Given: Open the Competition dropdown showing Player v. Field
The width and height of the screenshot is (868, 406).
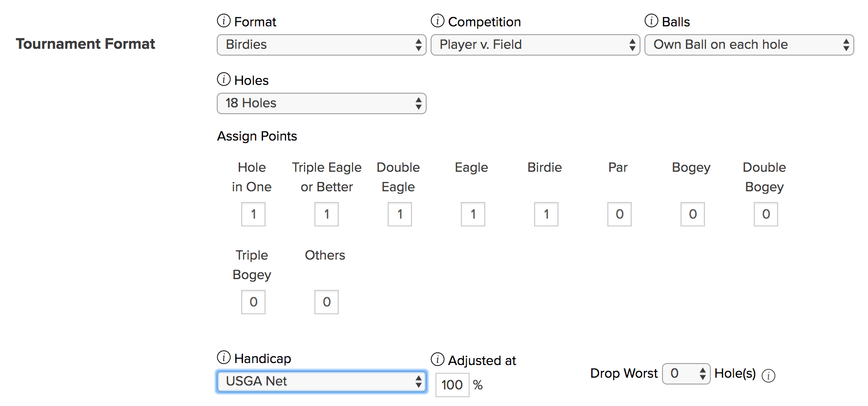Looking at the screenshot, I should [536, 45].
